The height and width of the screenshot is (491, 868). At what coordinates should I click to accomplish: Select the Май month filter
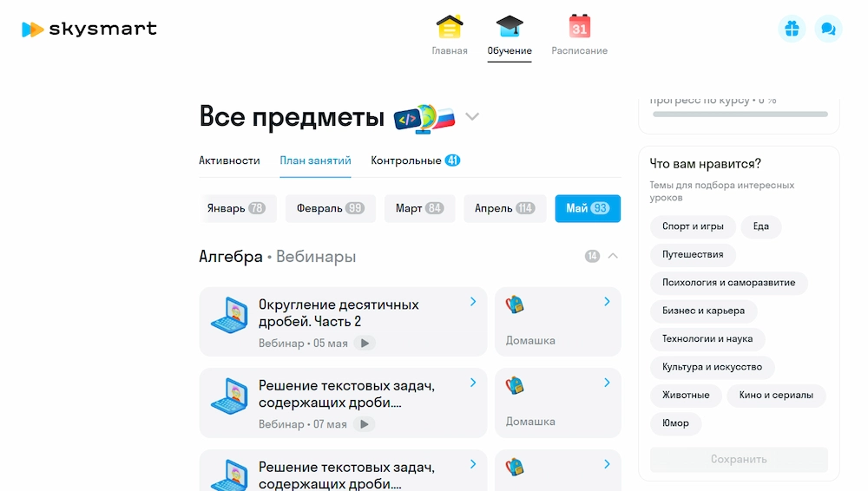pyautogui.click(x=588, y=208)
